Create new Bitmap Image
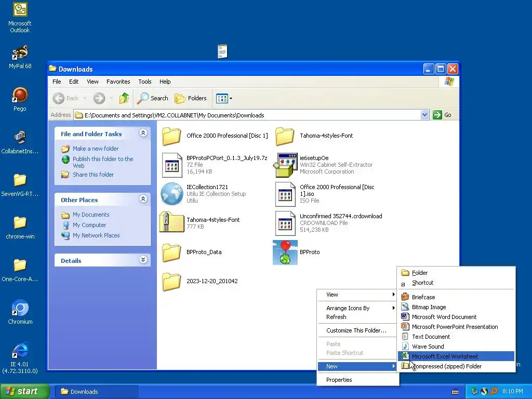The image size is (532, 399). tap(456, 307)
